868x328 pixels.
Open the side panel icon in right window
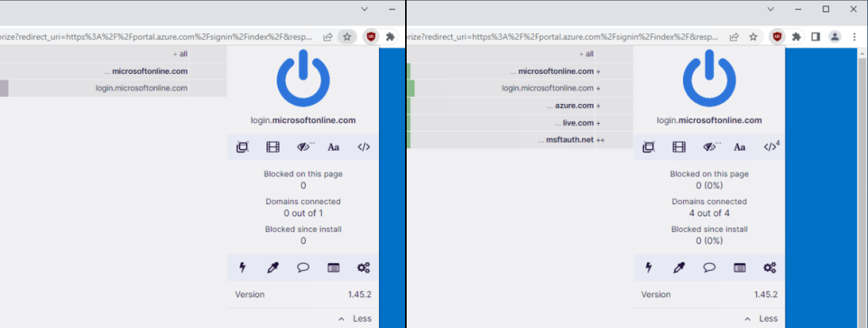816,36
